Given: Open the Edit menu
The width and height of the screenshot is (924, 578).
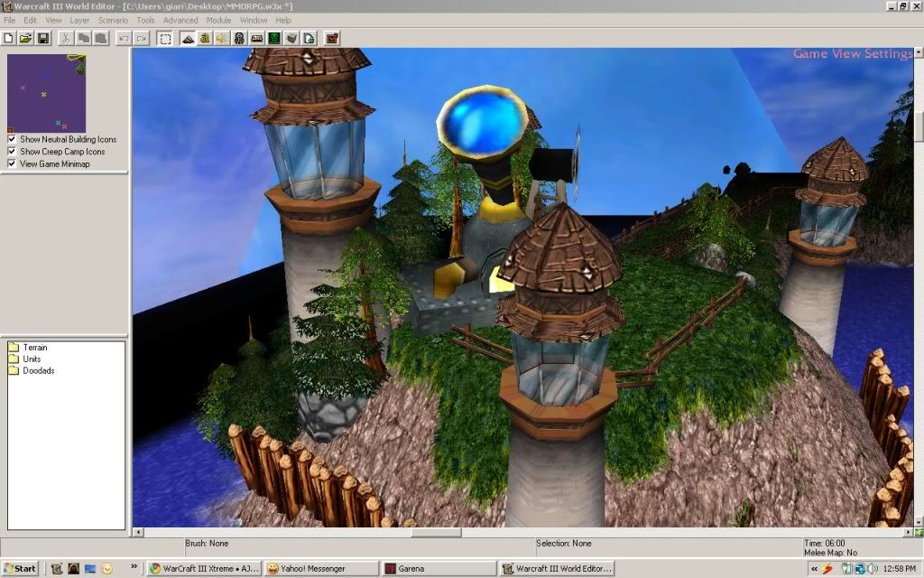Looking at the screenshot, I should [x=30, y=20].
